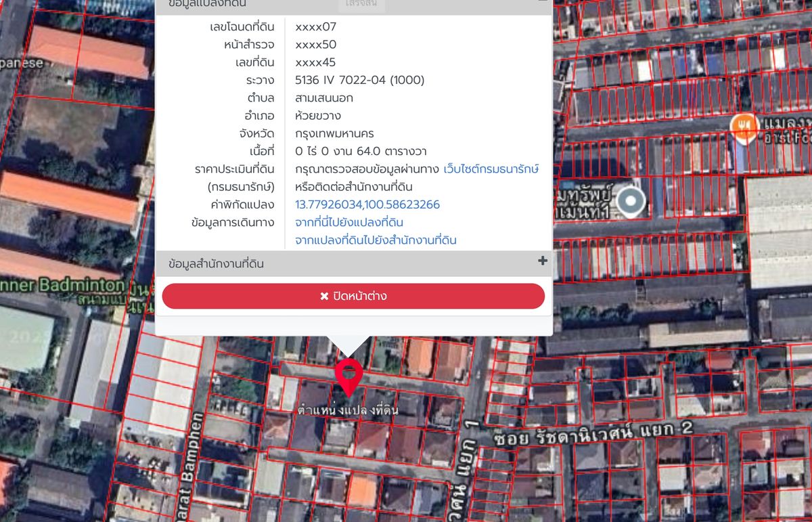Viewport: 812px width, 522px height.
Task: Open directions from parcel to land office
Action: point(376,240)
